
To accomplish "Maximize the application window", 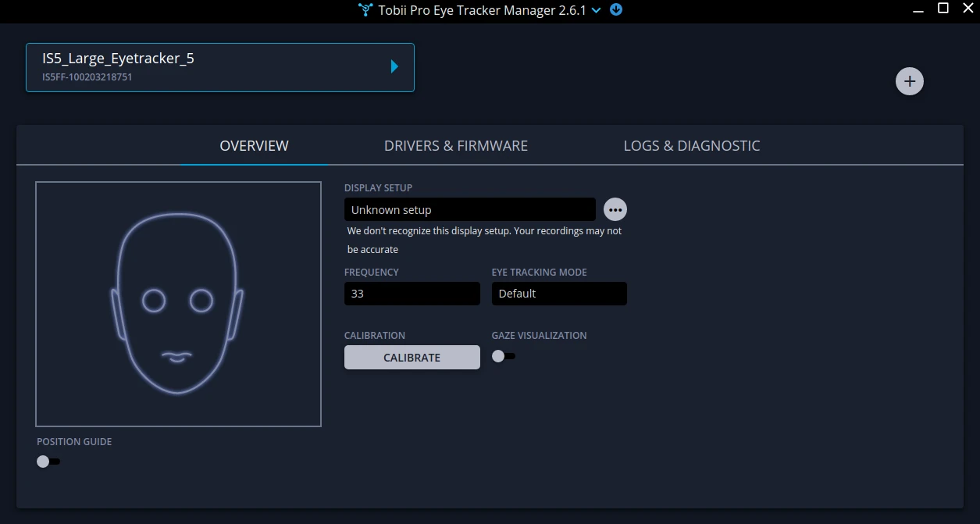I will 943,9.
